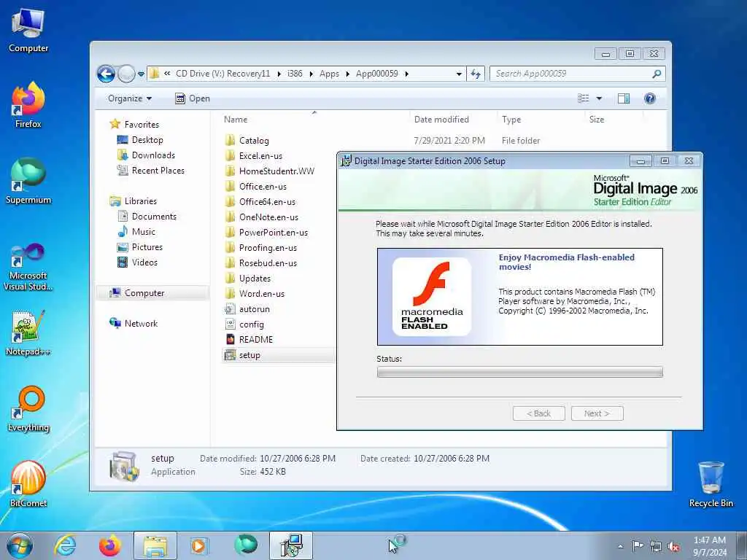Click the network tray icon

point(656,546)
